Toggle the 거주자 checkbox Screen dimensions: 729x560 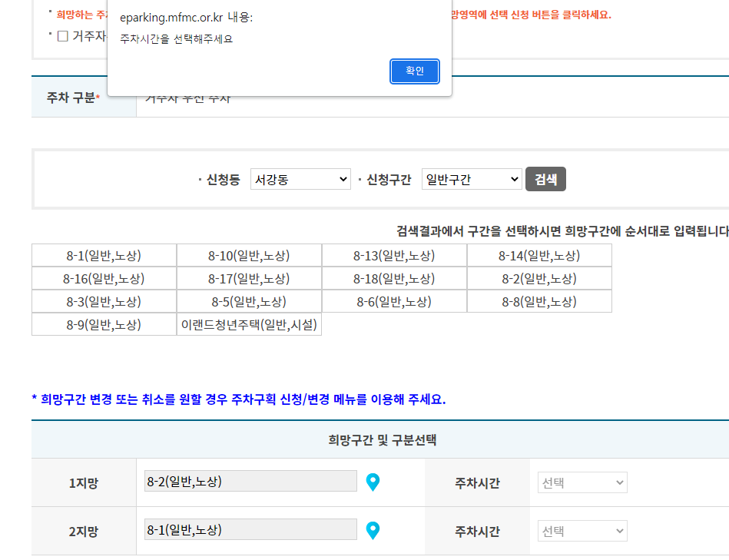point(63,36)
